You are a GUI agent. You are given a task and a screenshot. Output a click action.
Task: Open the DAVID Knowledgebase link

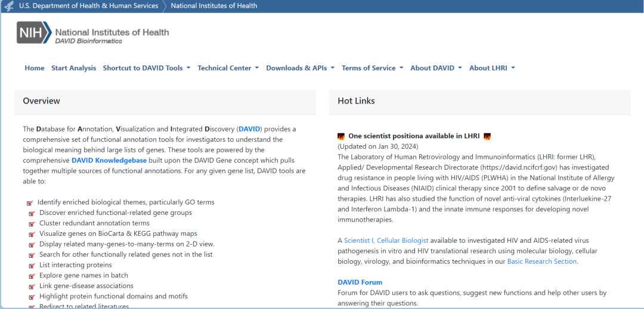pyautogui.click(x=109, y=160)
